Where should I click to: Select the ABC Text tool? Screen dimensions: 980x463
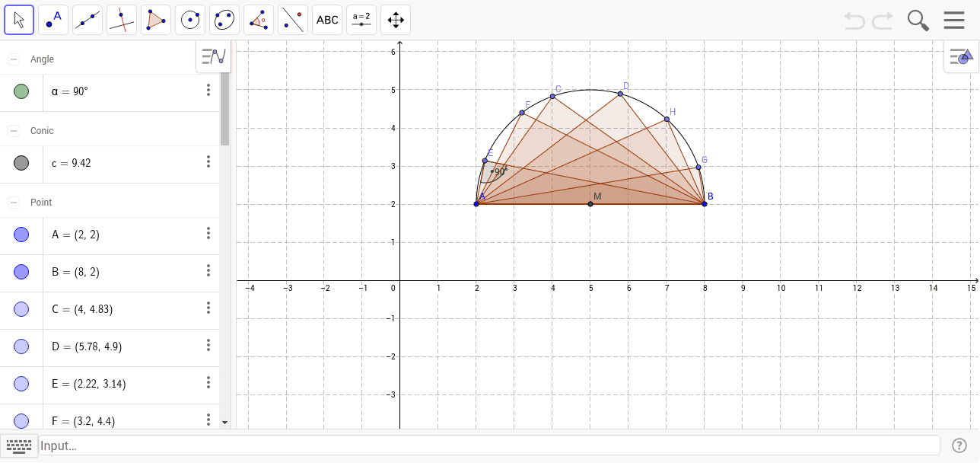pos(327,20)
